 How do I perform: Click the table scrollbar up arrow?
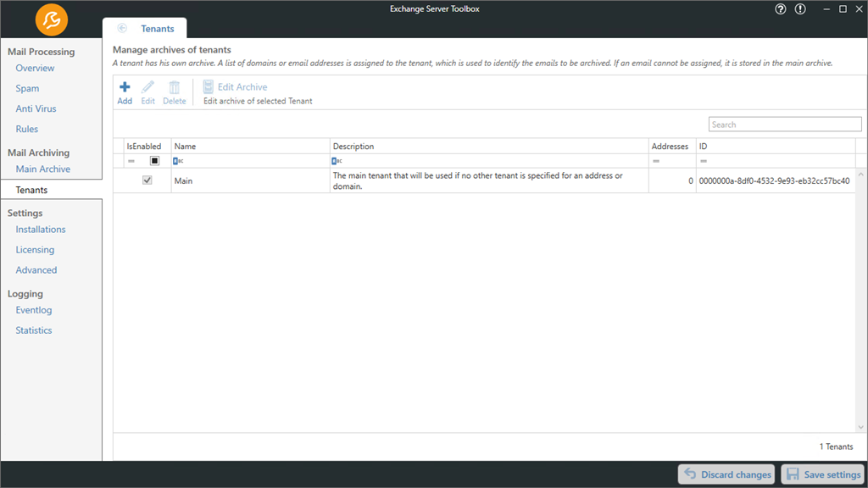[x=861, y=175]
